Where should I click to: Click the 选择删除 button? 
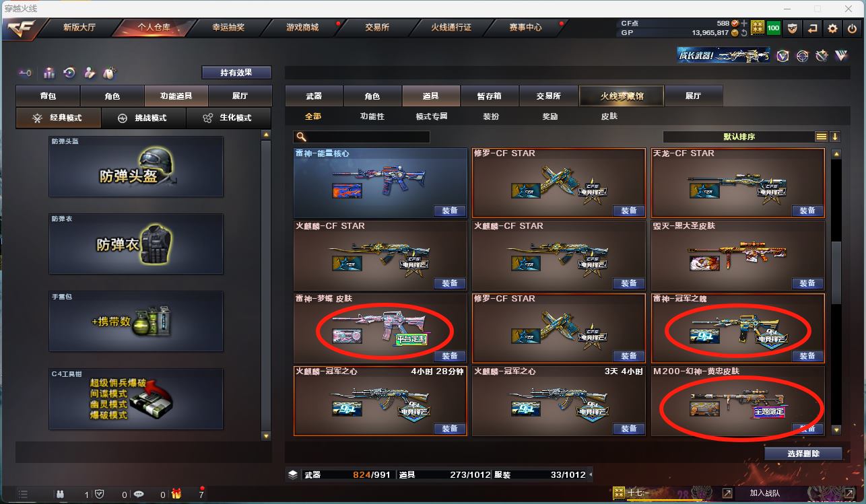click(803, 454)
